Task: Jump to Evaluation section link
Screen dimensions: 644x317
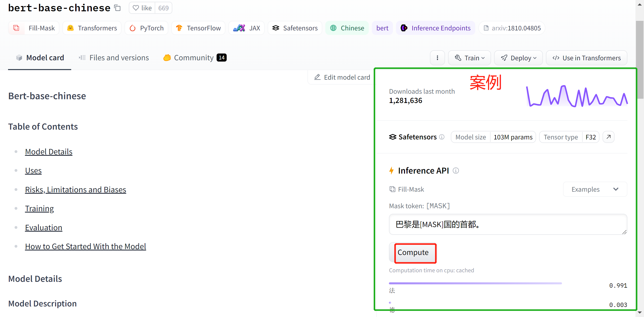Action: coord(44,228)
